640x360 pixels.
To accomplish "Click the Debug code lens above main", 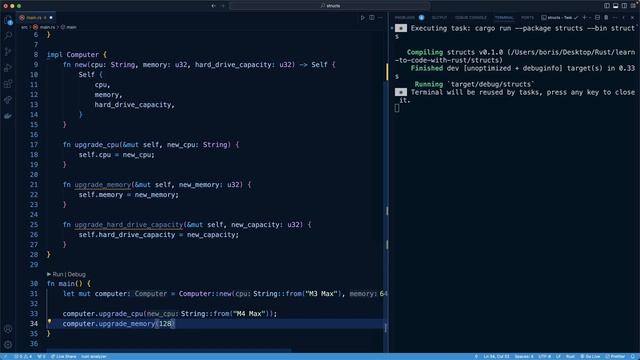I will click(76, 274).
